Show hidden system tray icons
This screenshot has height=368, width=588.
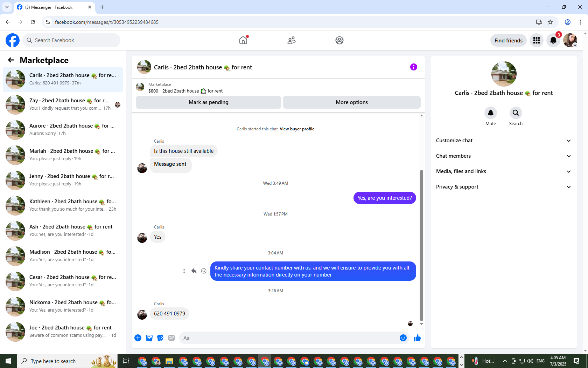[x=505, y=361]
